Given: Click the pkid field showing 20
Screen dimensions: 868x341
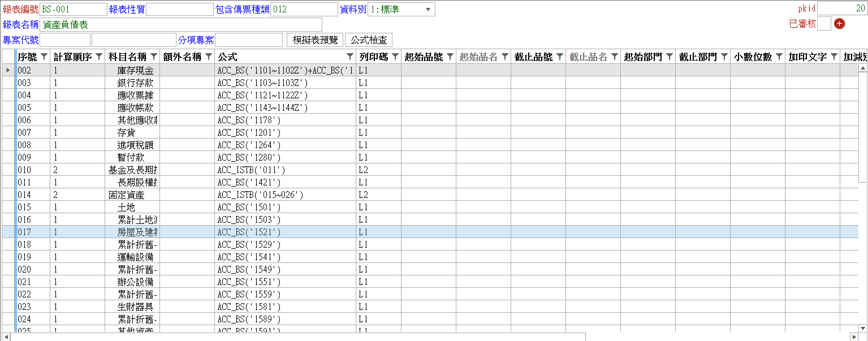Looking at the screenshot, I should pos(843,8).
